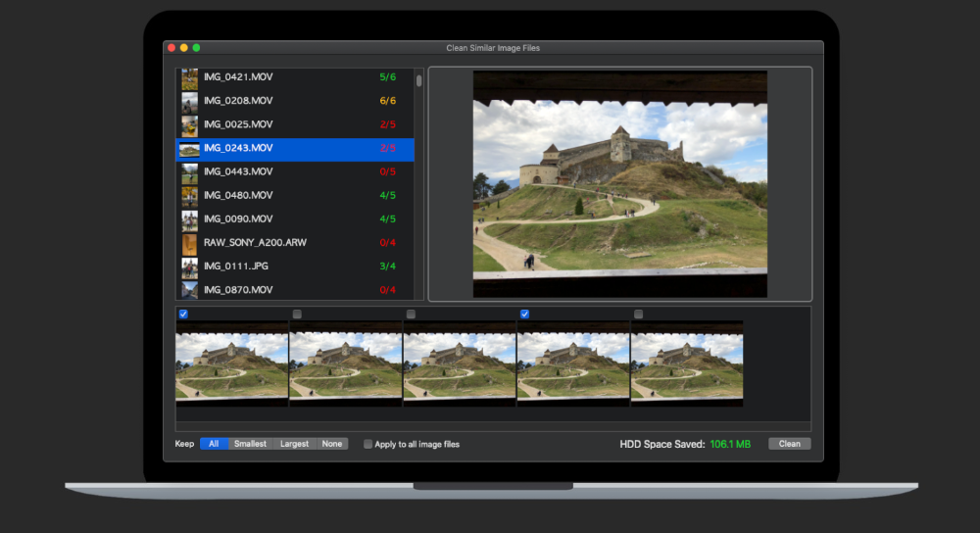The image size is (980, 533).
Task: Click the IMG_0480.MOV file thumbnail icon
Action: pos(189,196)
